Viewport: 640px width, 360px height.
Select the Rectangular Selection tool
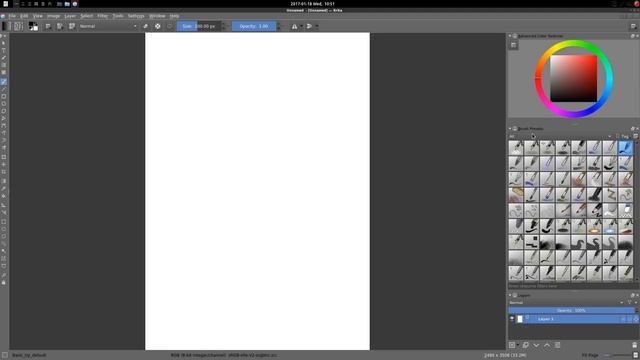click(4, 222)
